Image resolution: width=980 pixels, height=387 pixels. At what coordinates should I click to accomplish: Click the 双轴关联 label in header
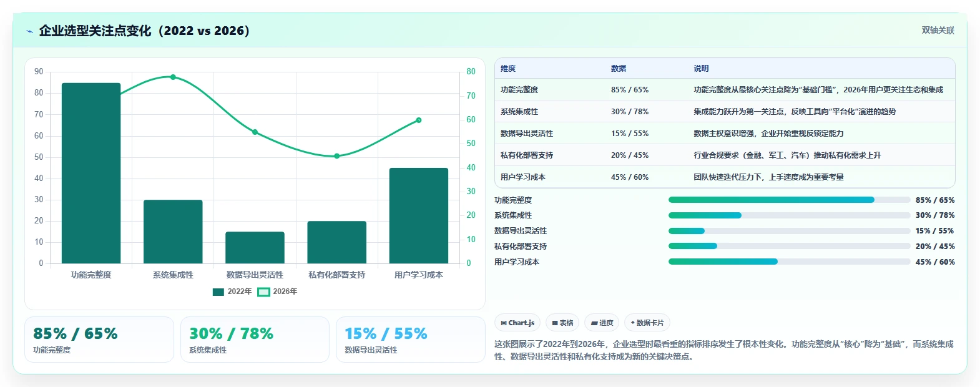tap(938, 31)
